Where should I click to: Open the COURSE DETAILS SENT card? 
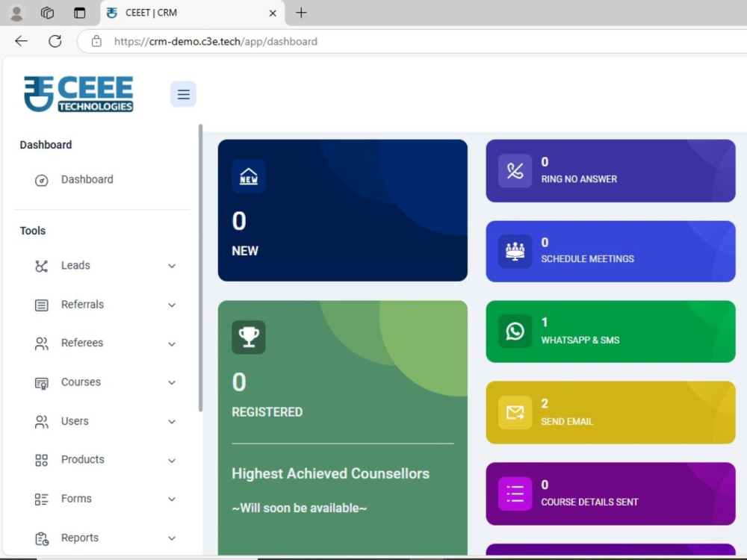click(611, 494)
